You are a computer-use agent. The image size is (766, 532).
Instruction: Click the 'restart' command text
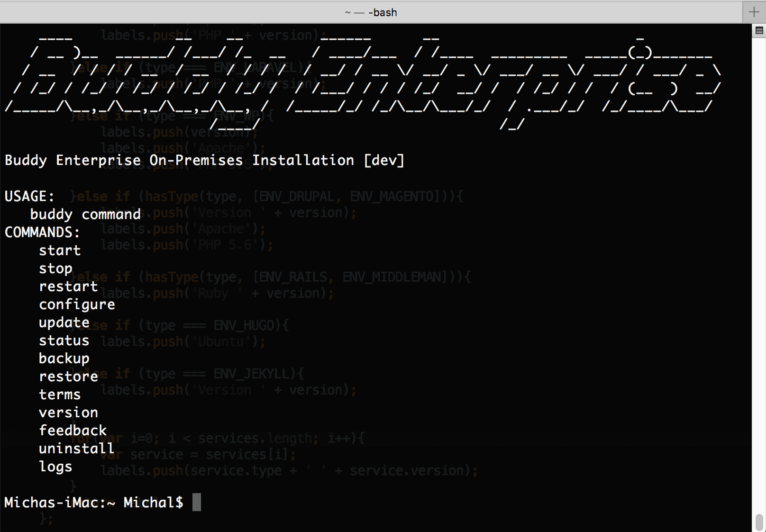click(x=68, y=286)
